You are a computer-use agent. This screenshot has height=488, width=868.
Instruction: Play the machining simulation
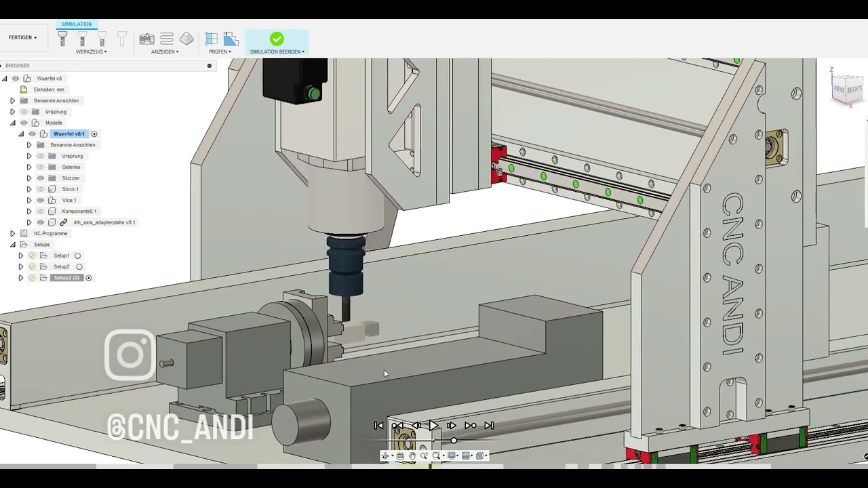pyautogui.click(x=433, y=426)
